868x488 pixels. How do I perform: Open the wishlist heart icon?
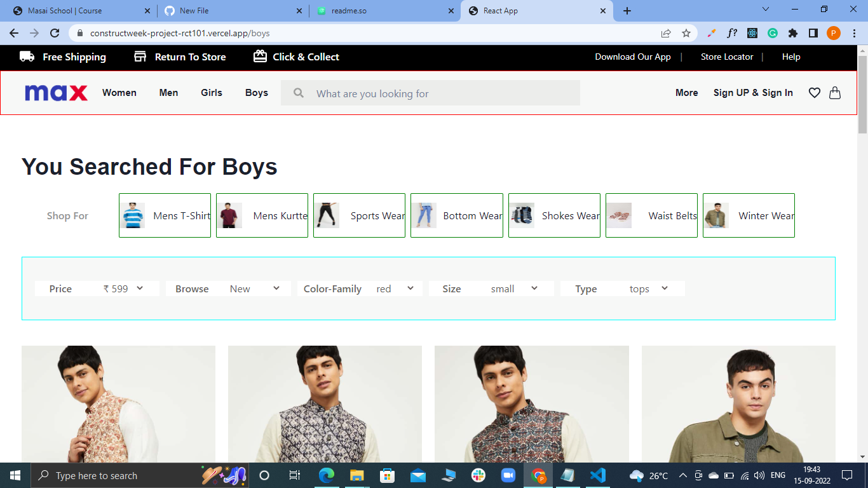814,93
